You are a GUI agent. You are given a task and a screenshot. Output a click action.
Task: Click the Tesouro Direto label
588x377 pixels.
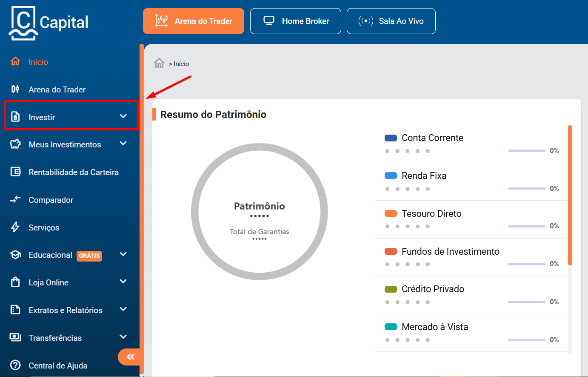click(431, 213)
